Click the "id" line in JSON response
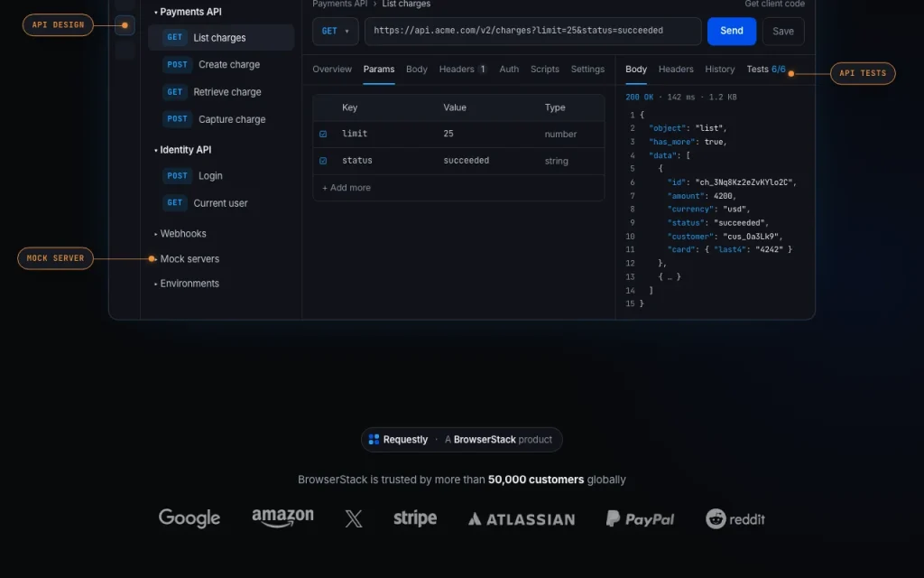924x578 pixels. click(732, 182)
